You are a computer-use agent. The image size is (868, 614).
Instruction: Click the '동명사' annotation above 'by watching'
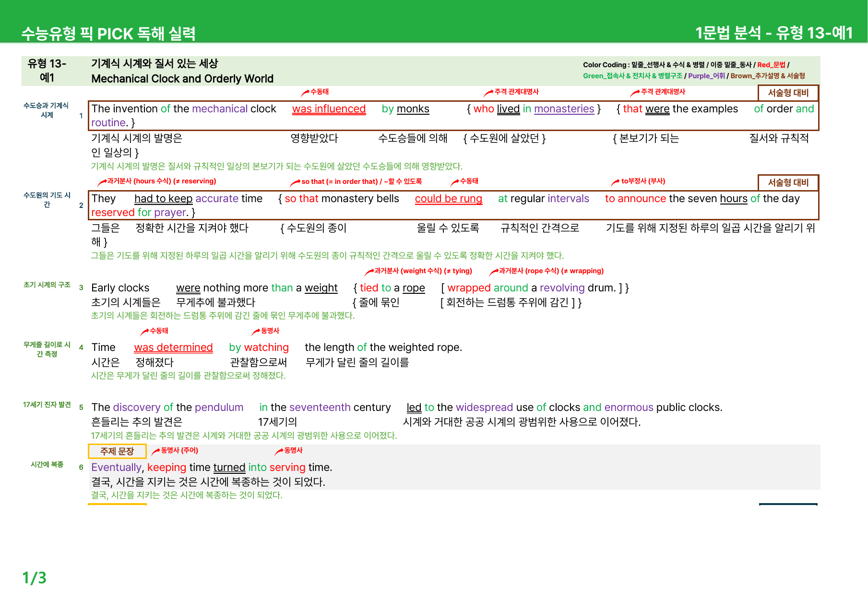click(x=270, y=331)
